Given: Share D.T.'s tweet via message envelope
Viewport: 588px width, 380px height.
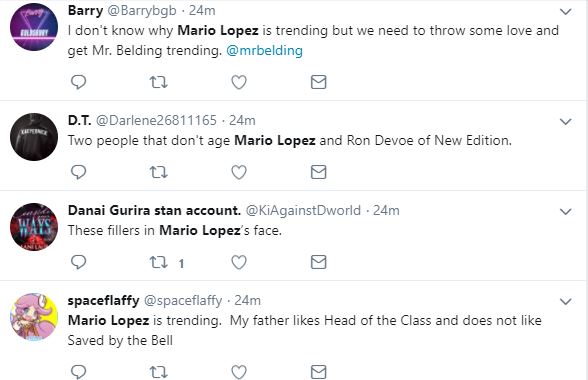Looking at the screenshot, I should click(x=318, y=172).
